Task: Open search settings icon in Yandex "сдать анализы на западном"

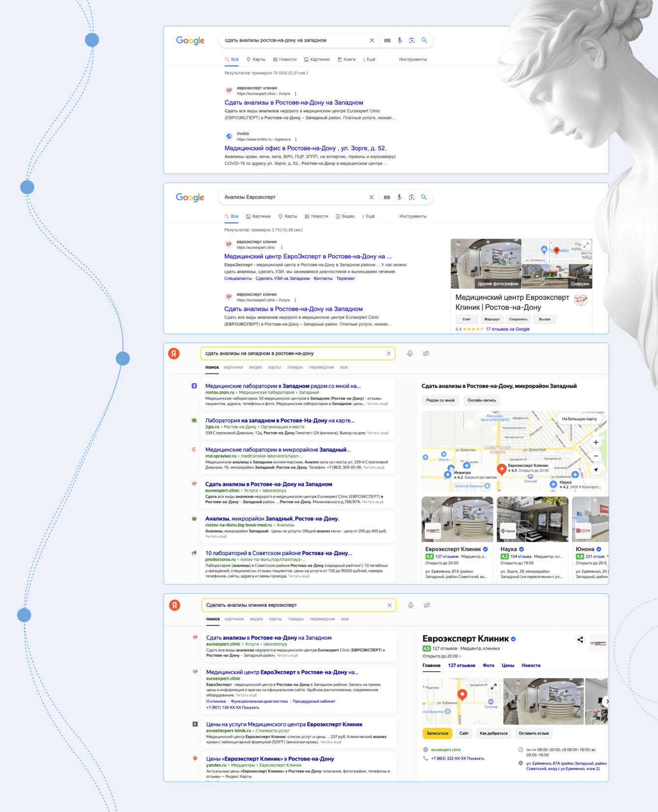Action: point(426,353)
